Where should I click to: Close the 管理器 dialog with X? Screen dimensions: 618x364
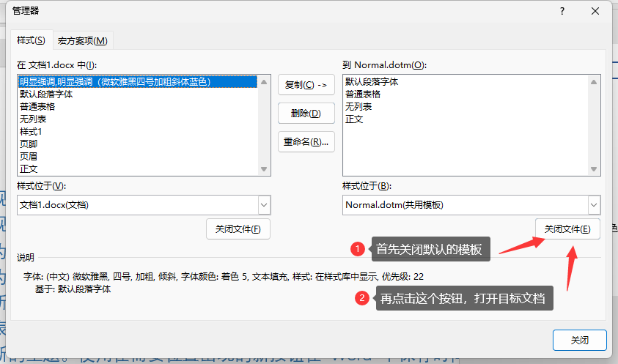tap(595, 11)
